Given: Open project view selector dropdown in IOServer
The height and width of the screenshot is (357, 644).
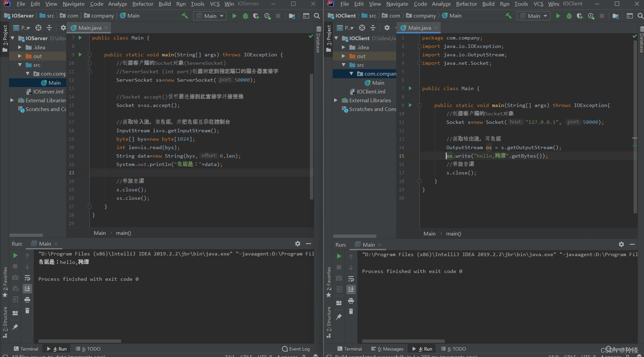Looking at the screenshot, I should pyautogui.click(x=22, y=28).
